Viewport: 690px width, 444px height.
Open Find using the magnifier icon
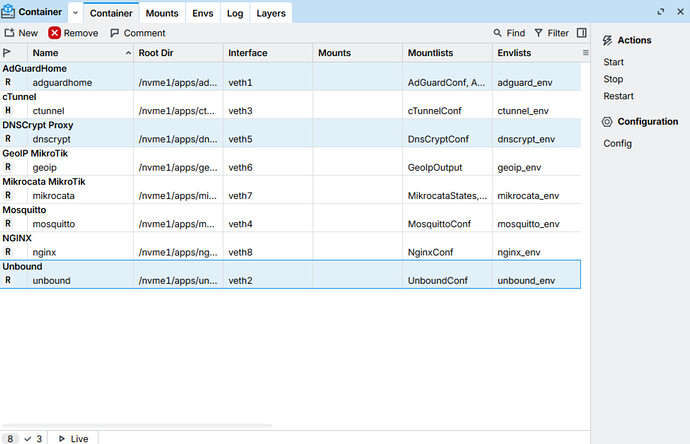(497, 33)
